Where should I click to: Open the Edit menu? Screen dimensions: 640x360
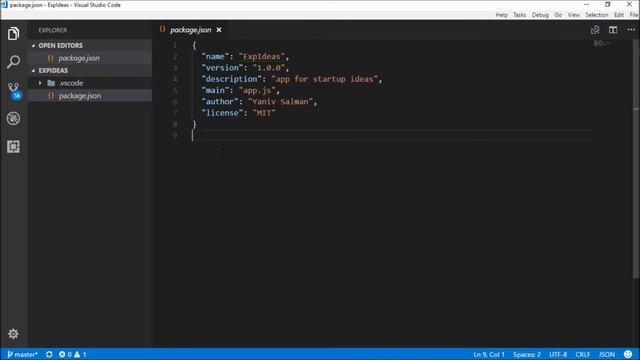coord(619,15)
